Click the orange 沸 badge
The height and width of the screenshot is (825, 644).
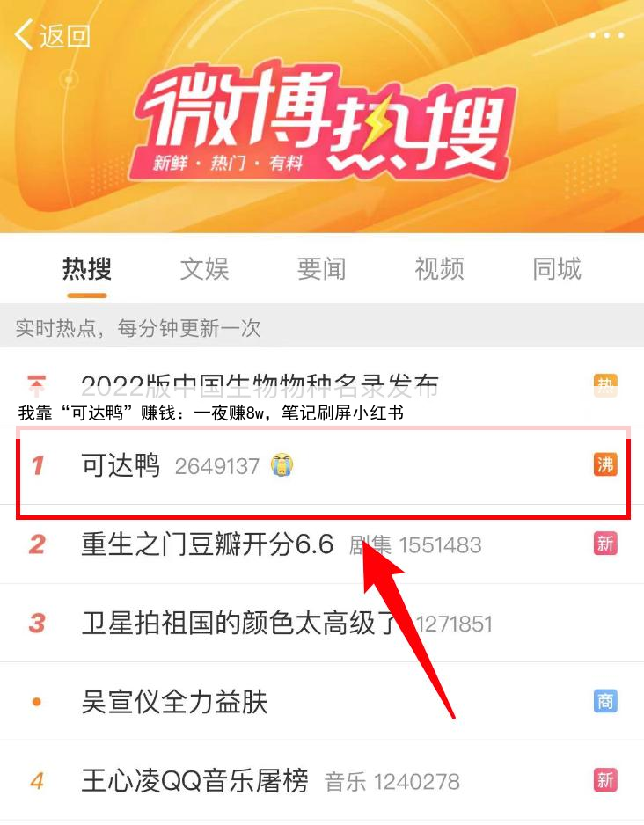point(605,464)
